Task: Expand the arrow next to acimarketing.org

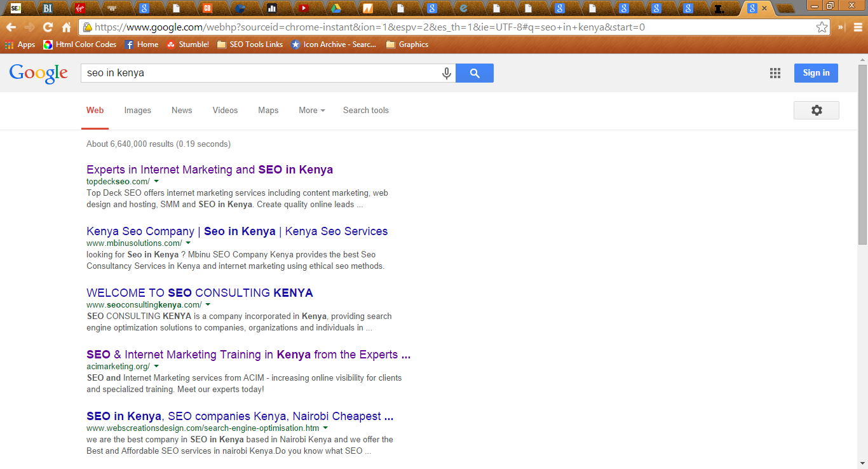Action: [x=156, y=366]
